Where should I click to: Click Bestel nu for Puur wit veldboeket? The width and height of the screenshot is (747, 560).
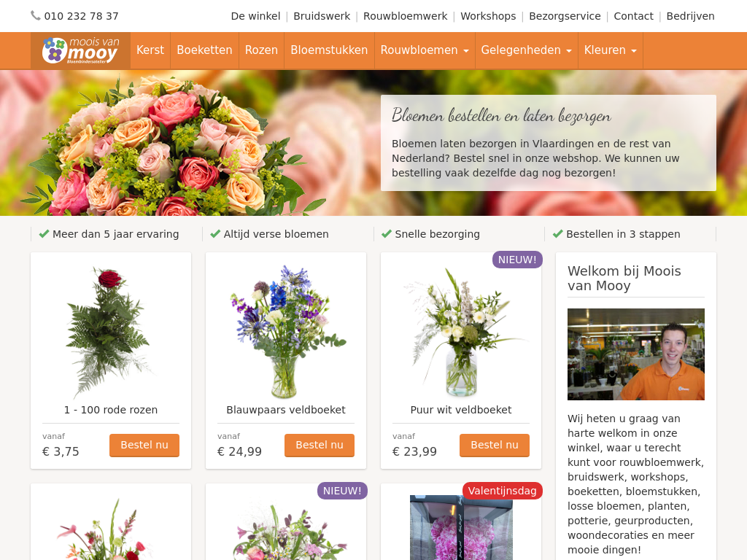pyautogui.click(x=495, y=446)
